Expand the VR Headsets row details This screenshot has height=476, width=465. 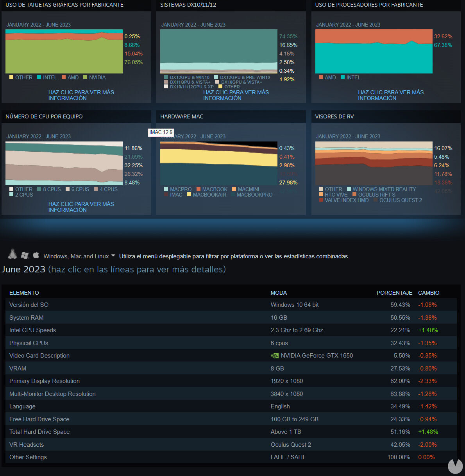tap(27, 445)
